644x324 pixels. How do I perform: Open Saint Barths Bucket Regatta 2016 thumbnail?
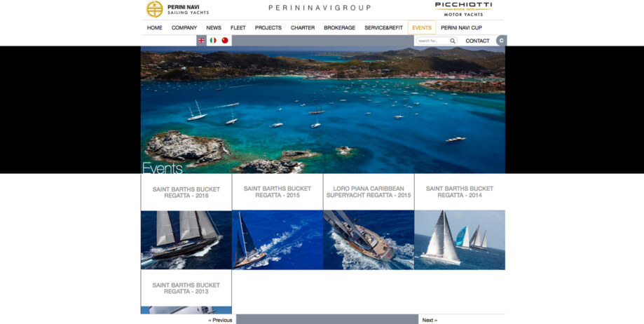tap(186, 240)
